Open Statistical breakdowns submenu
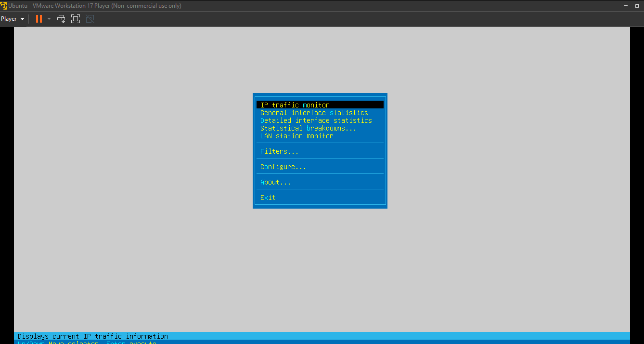644x344 pixels. 308,128
